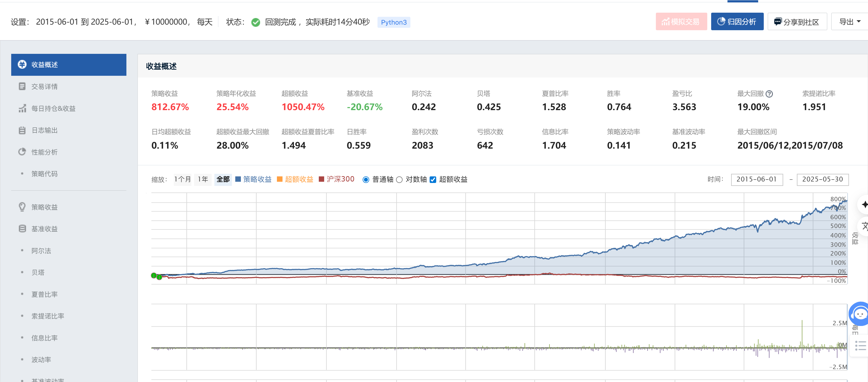Click the green backtest-complete check icon

256,22
